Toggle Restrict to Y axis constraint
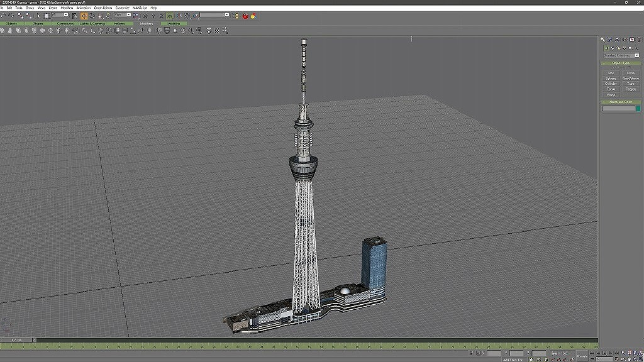Viewport: 644px width, 362px height. tap(153, 16)
